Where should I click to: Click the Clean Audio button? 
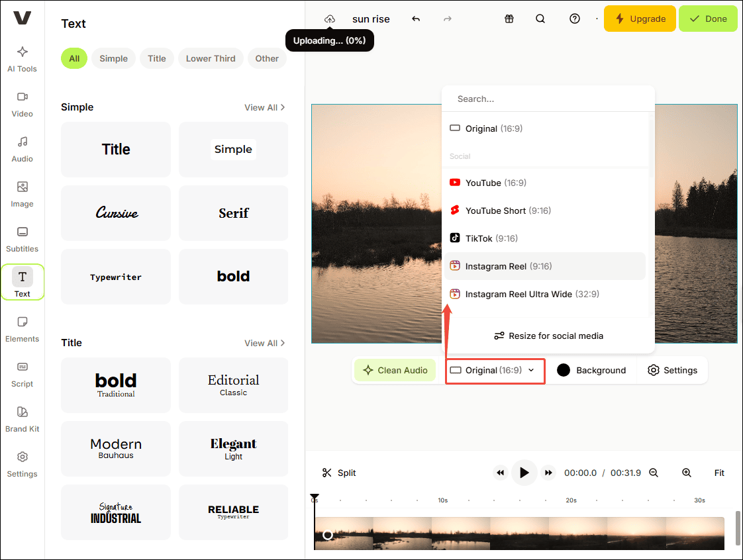coord(395,371)
